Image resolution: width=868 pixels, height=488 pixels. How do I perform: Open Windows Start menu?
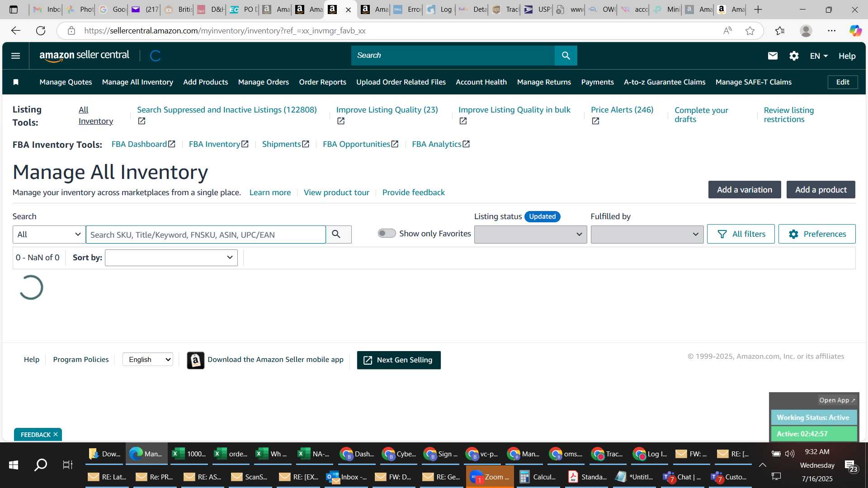[14, 465]
